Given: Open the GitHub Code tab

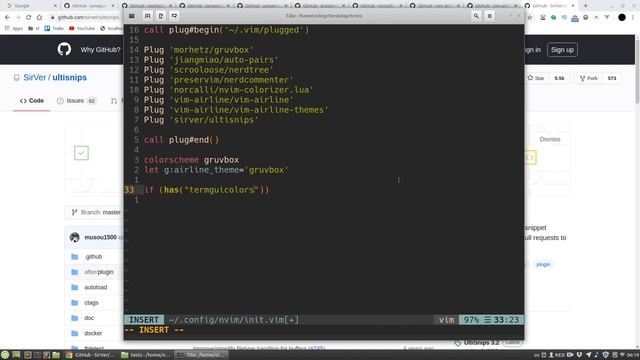Looking at the screenshot, I should (32, 101).
